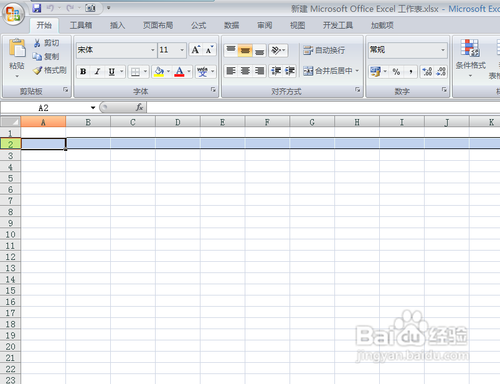The width and height of the screenshot is (500, 384).
Task: Expand 合并后居中 dropdown arrow
Action: pos(357,71)
